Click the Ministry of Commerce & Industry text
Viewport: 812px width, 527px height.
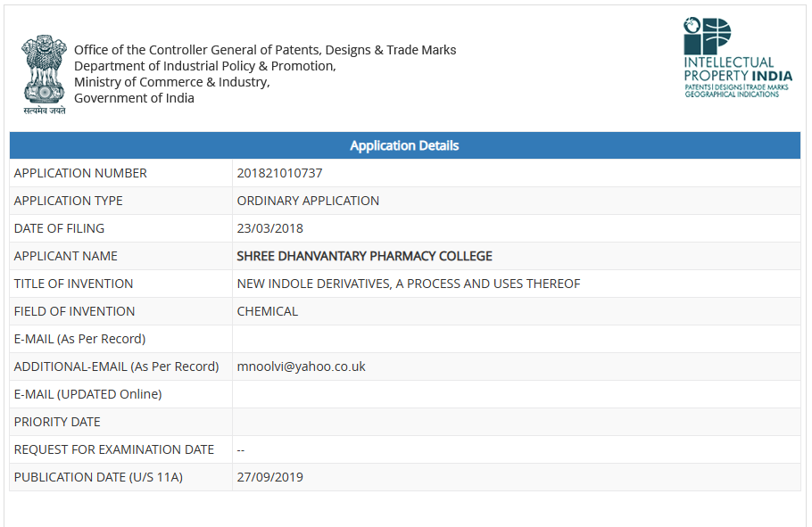(x=171, y=82)
